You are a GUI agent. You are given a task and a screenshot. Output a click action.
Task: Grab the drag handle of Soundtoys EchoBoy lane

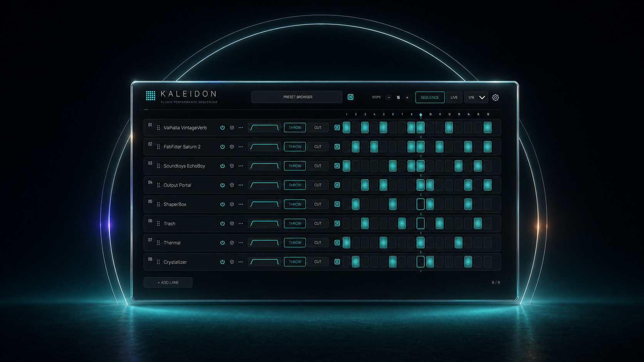[158, 166]
